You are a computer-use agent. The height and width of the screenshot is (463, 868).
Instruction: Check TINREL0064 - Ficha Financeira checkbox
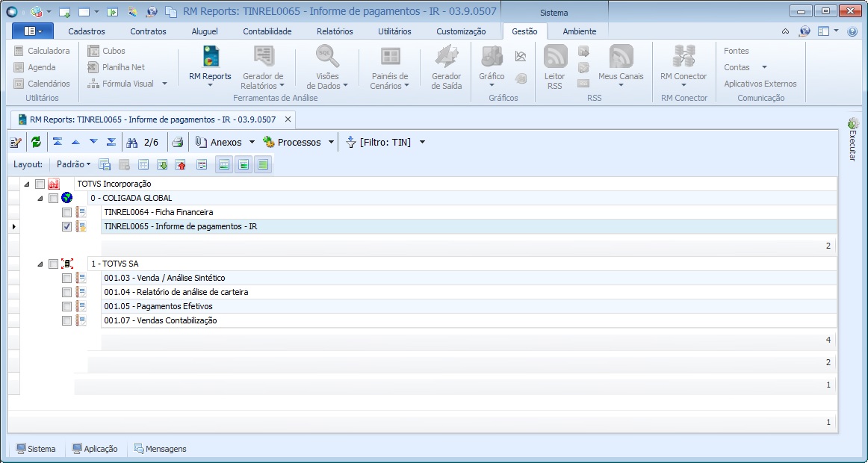67,212
